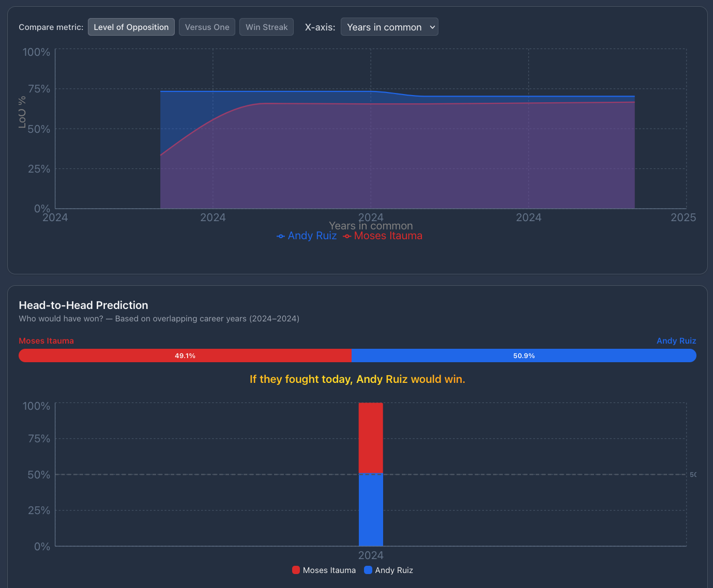This screenshot has width=713, height=588.
Task: Click Moses Itauma line marker in area chart legend
Action: (347, 236)
